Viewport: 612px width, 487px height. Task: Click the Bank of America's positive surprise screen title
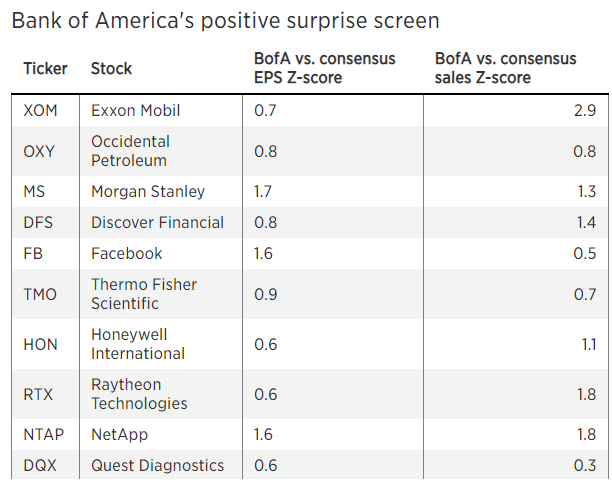(x=226, y=21)
